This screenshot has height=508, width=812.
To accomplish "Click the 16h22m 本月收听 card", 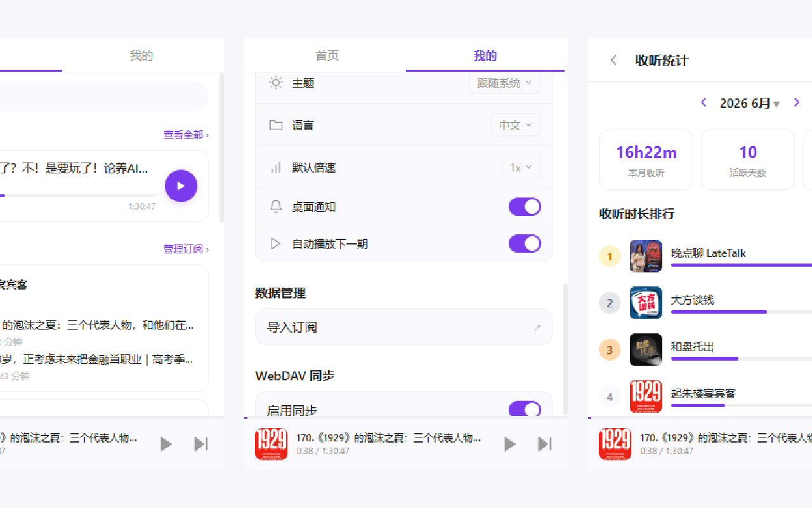I will pyautogui.click(x=646, y=160).
